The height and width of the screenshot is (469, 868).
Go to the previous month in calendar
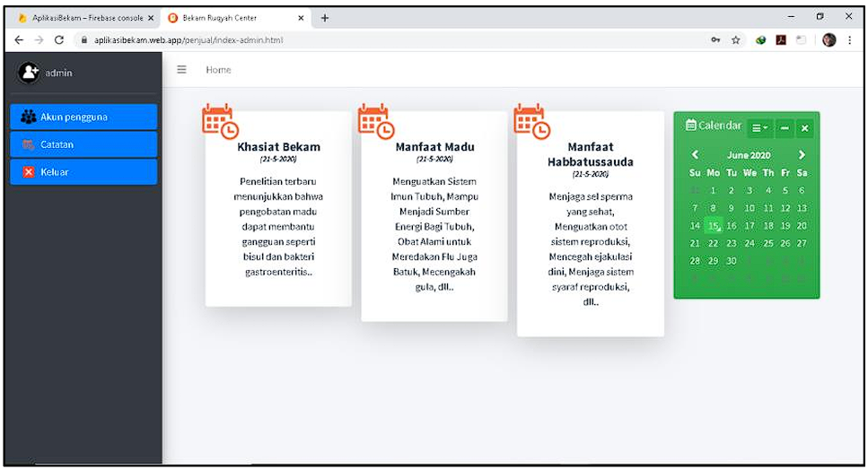695,155
